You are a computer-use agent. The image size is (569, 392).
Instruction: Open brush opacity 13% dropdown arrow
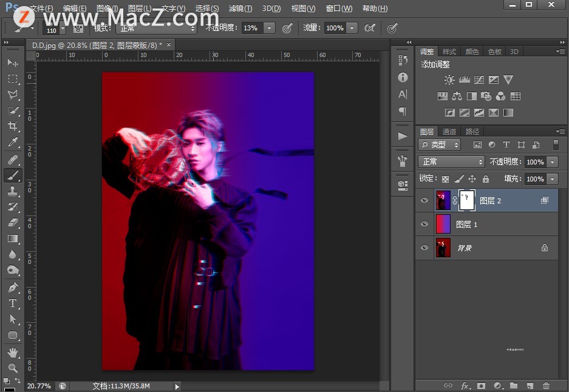(269, 28)
